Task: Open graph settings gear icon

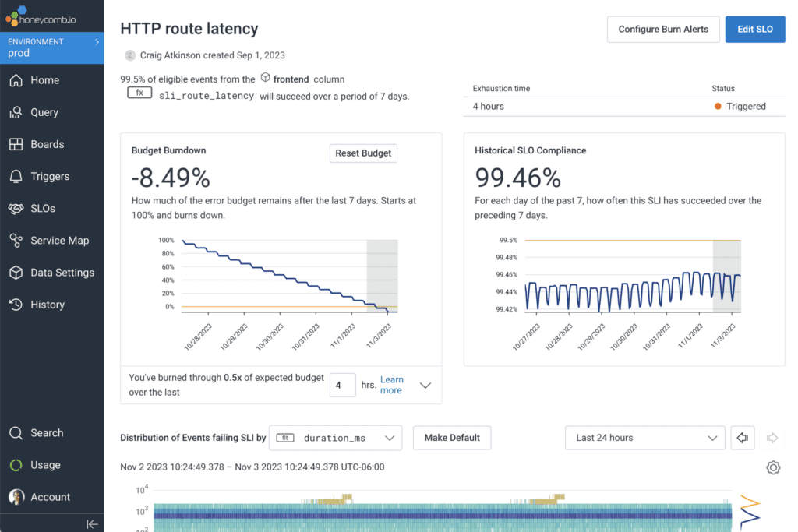Action: tap(773, 467)
